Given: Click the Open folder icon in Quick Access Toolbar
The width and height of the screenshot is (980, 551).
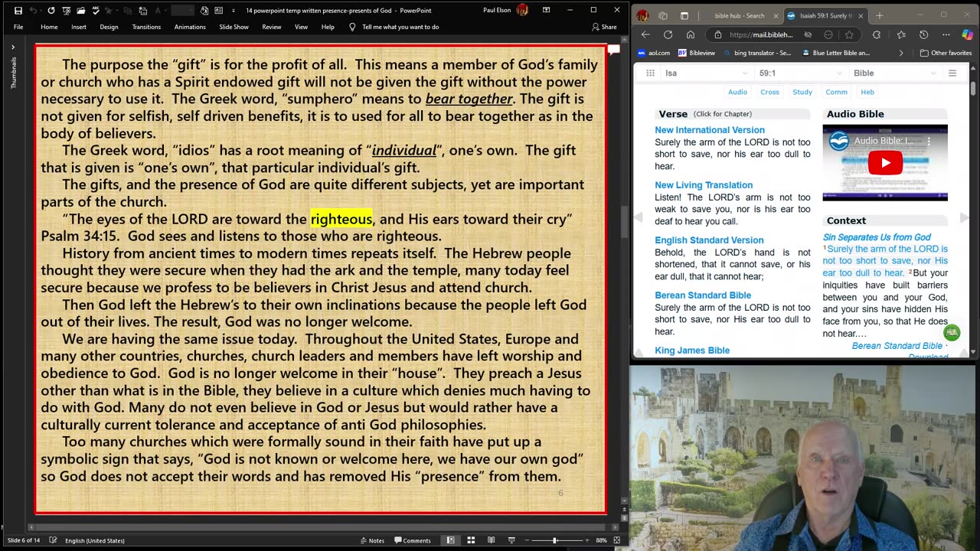Looking at the screenshot, I should point(81,11).
